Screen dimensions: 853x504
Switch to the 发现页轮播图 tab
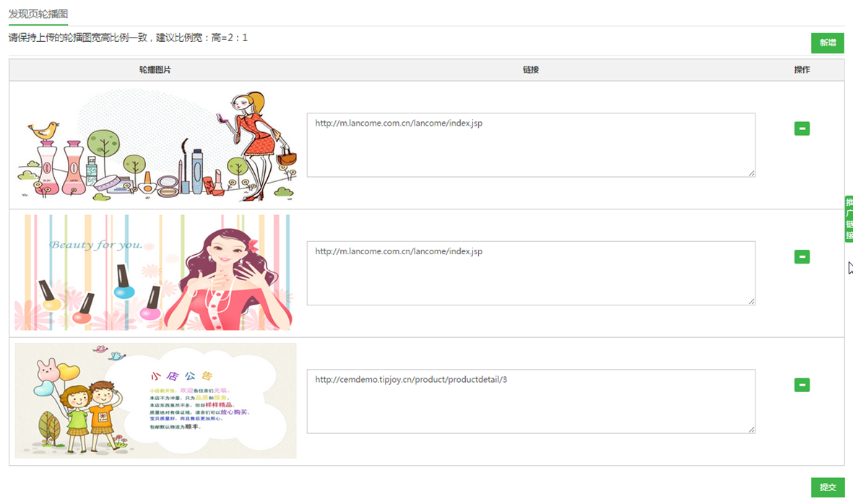(x=38, y=14)
